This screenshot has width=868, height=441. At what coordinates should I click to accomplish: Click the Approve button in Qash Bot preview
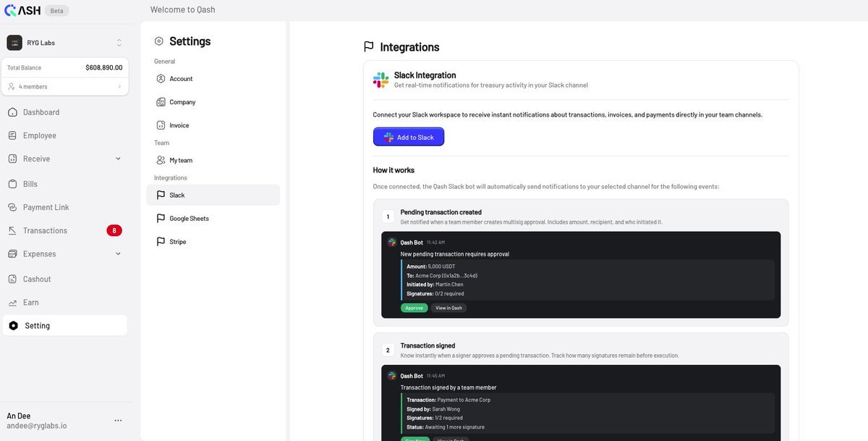point(414,308)
